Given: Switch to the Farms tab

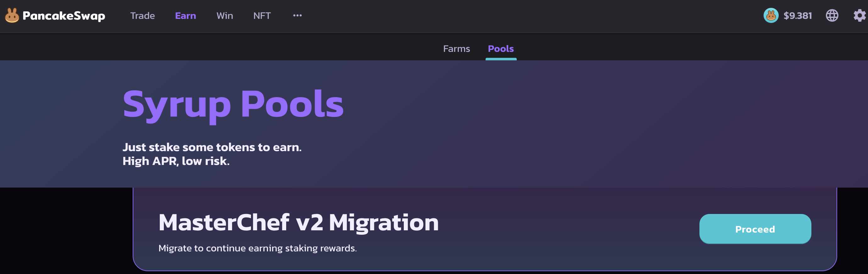Looking at the screenshot, I should click(456, 49).
